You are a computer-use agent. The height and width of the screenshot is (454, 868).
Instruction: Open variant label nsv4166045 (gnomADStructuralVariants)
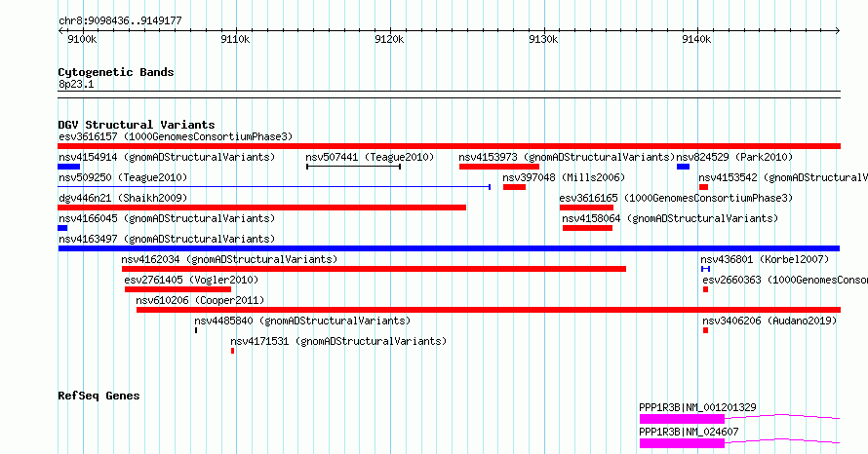167,218
